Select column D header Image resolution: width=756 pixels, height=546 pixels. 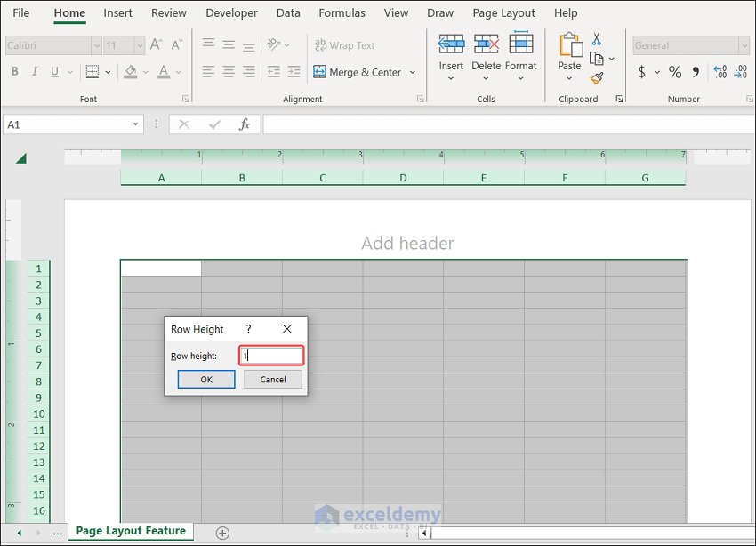click(x=403, y=178)
